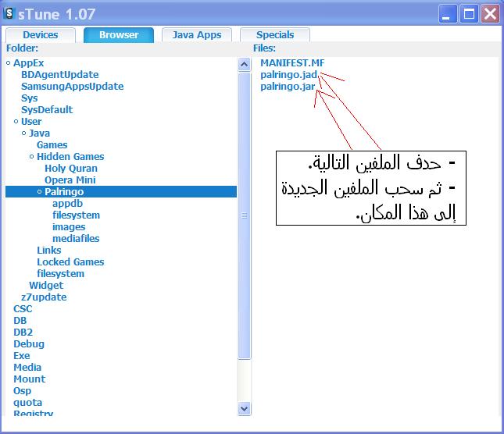This screenshot has height=434, width=504.
Task: Select filesystem folder under Palringo
Action: click(x=76, y=215)
